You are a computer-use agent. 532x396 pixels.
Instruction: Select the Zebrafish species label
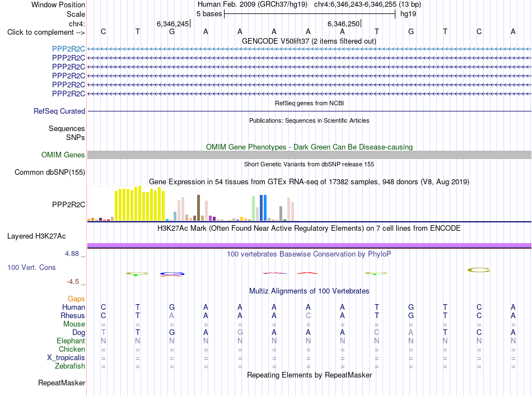pos(70,366)
